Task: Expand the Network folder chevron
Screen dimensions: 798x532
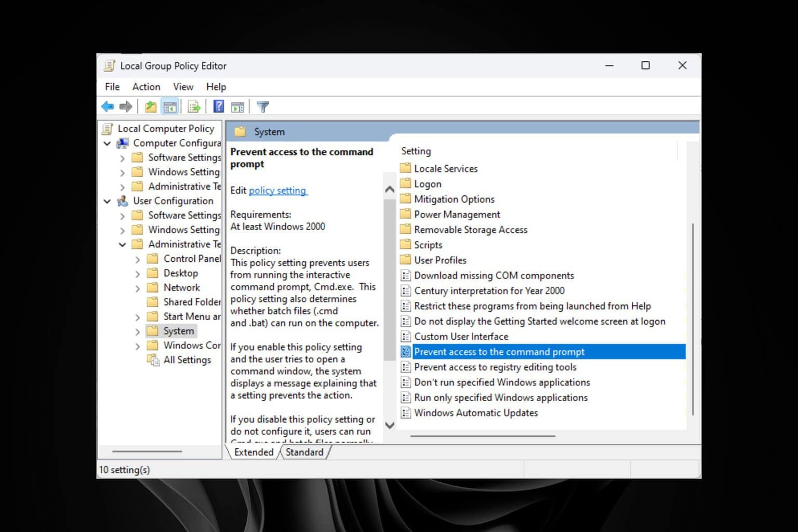Action: click(137, 288)
